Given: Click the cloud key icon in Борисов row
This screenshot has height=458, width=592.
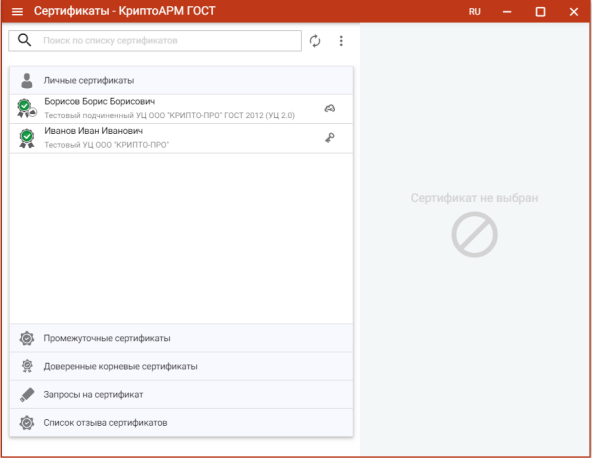Looking at the screenshot, I should [x=330, y=109].
